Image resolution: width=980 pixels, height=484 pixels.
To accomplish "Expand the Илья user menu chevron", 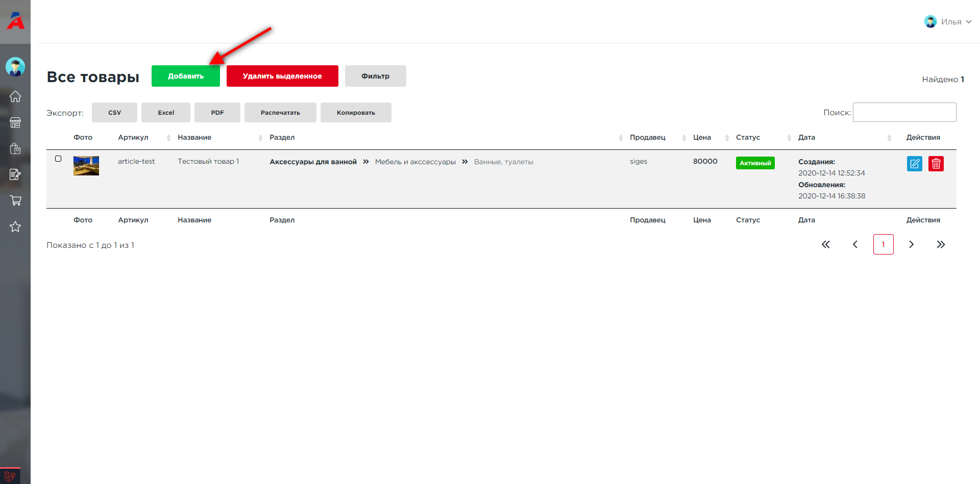I will click(969, 21).
